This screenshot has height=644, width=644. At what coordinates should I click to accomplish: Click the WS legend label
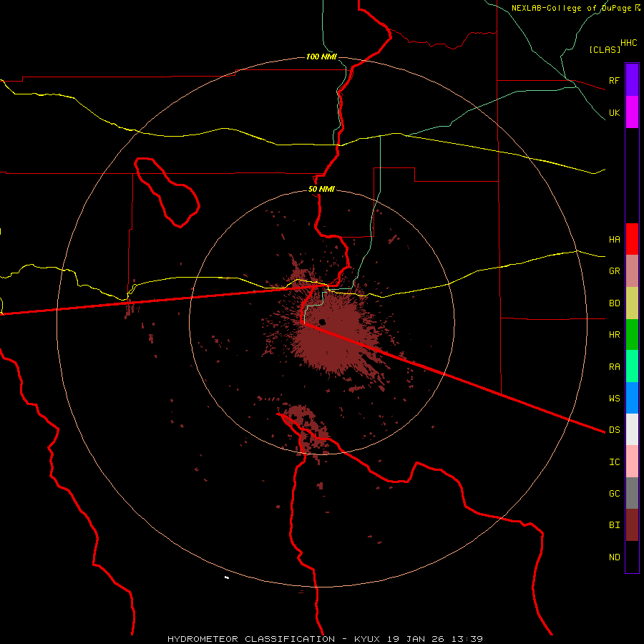pyautogui.click(x=614, y=398)
